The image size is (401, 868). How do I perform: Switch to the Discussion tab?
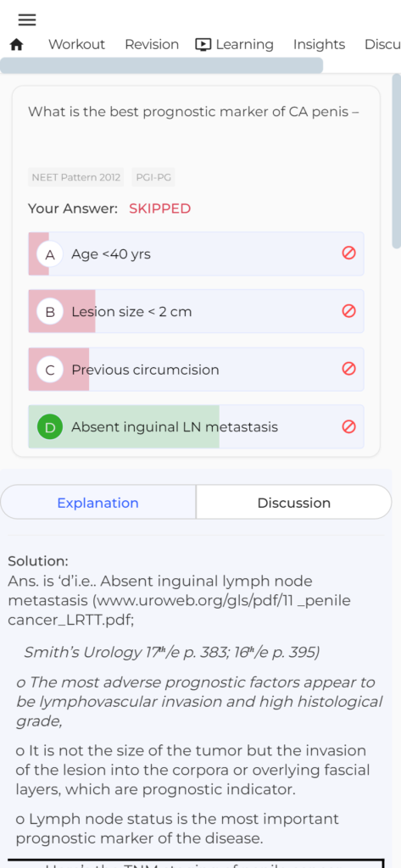293,503
